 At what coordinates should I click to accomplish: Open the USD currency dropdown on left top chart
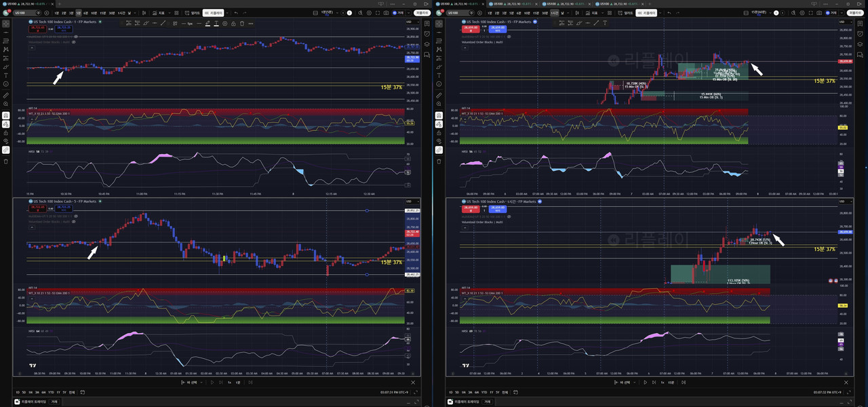click(410, 22)
